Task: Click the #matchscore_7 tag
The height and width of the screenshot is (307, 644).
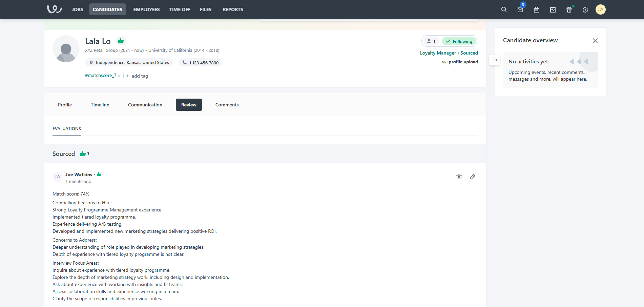Action: [x=101, y=75]
